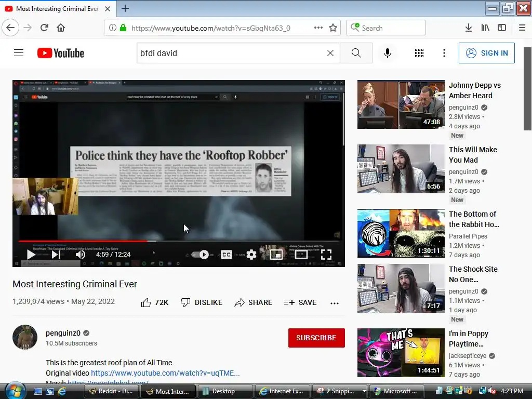Open the Firefox downloads panel

click(x=469, y=28)
